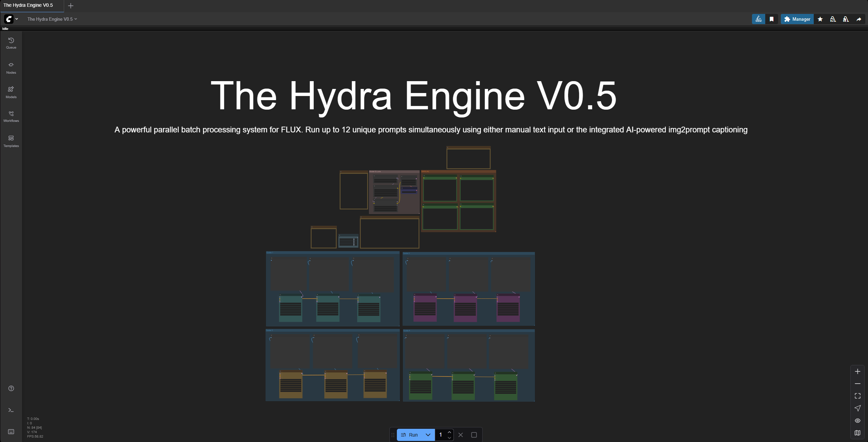Click the star icon next to Manager
The image size is (868, 442).
pos(820,19)
